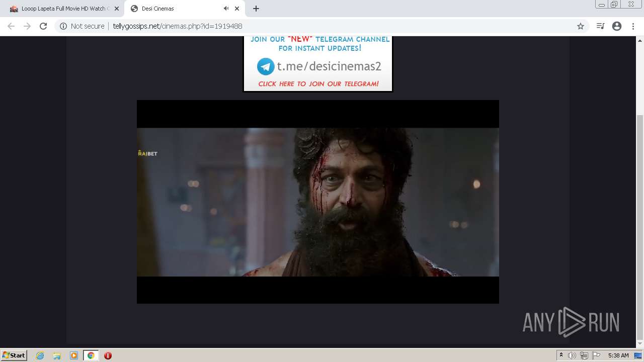This screenshot has height=362, width=644.
Task: Open the Chrome profile avatar menu
Action: 617,26
